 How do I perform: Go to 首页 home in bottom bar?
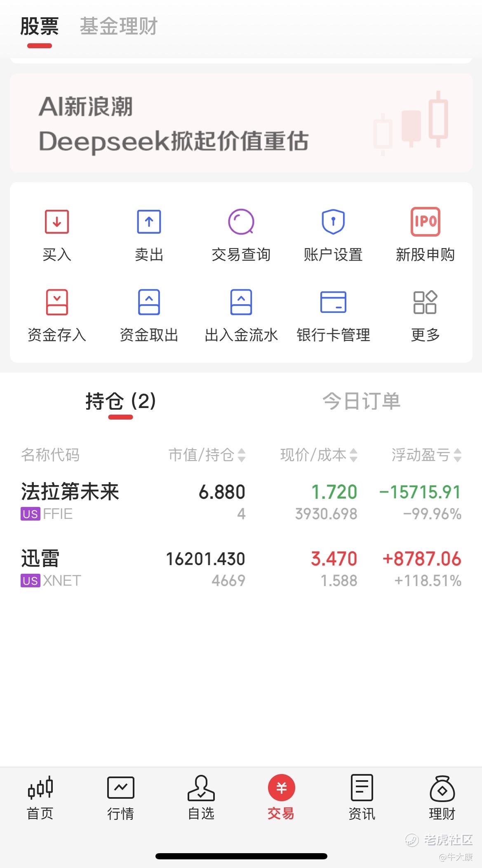pos(40,798)
